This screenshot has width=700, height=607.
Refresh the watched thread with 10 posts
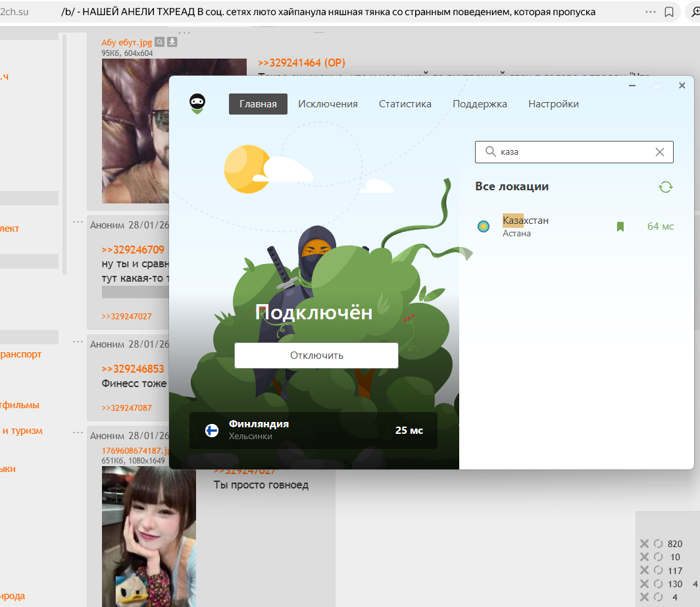click(x=658, y=557)
